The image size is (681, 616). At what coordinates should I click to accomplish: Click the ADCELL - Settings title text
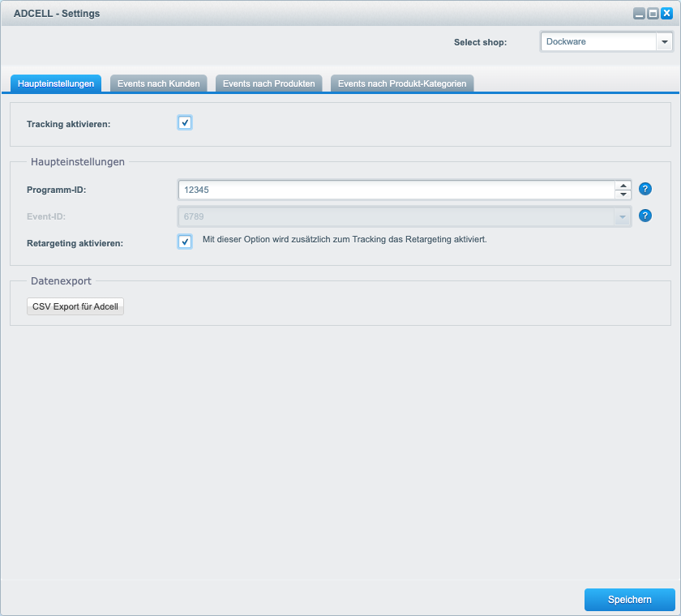point(57,14)
